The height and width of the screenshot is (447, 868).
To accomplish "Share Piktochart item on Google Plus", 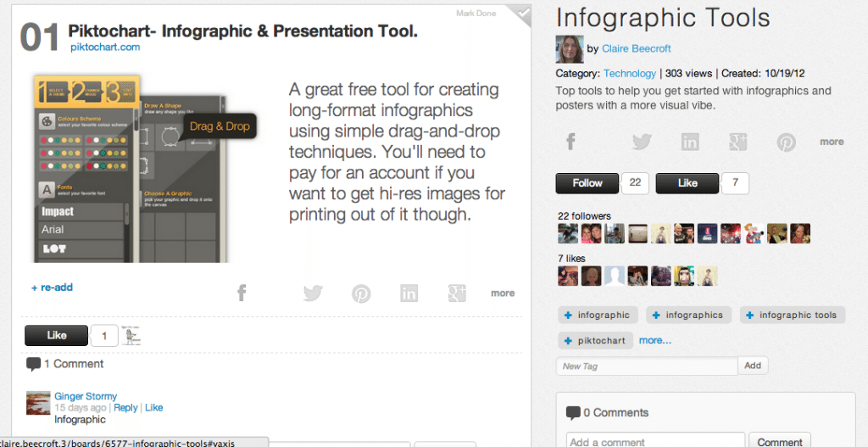I will pyautogui.click(x=457, y=293).
